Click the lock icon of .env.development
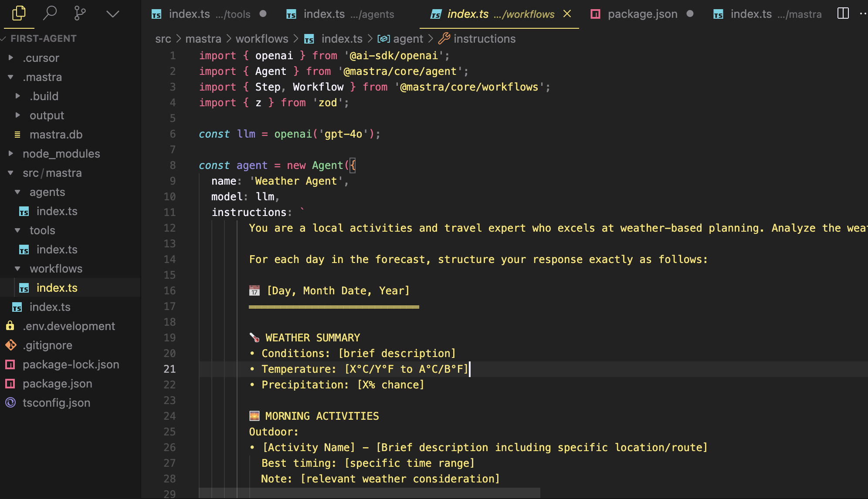 point(10,326)
